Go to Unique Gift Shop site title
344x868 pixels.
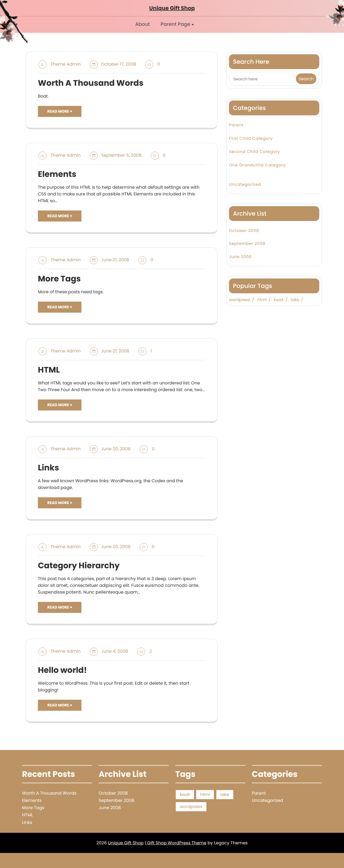point(172,8)
